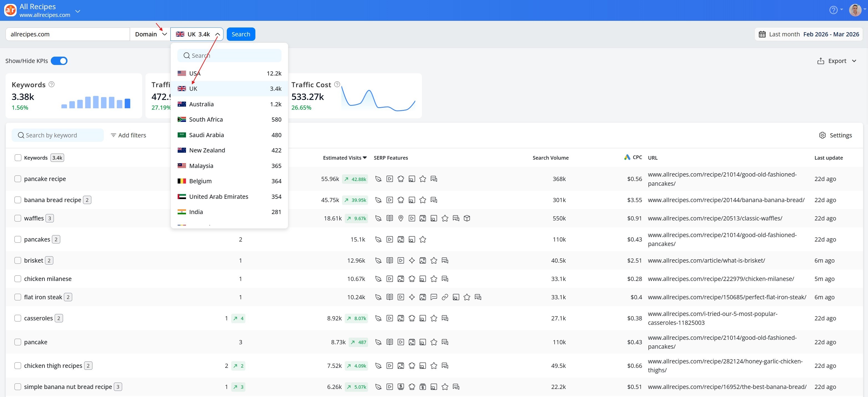Click the Export upload icon

[821, 61]
